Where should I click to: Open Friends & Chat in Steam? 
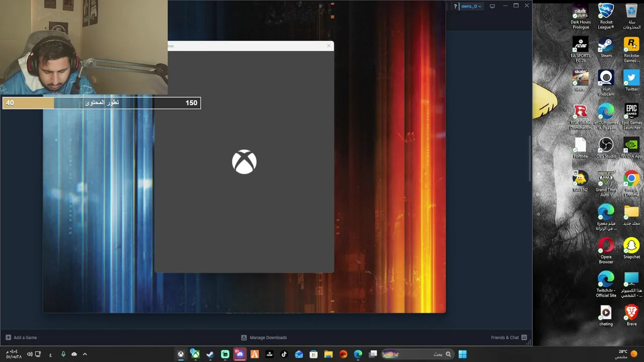pos(509,337)
